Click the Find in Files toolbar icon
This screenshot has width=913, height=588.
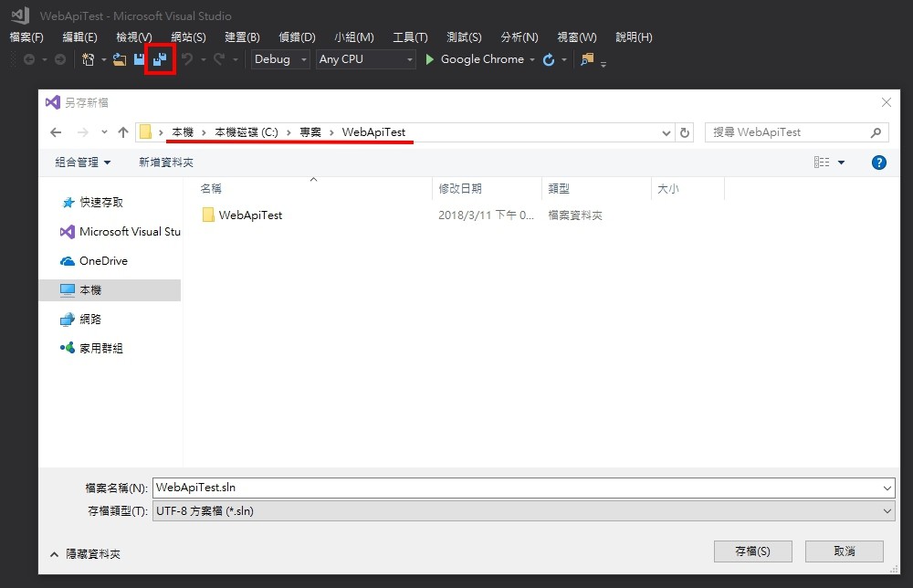pos(587,59)
